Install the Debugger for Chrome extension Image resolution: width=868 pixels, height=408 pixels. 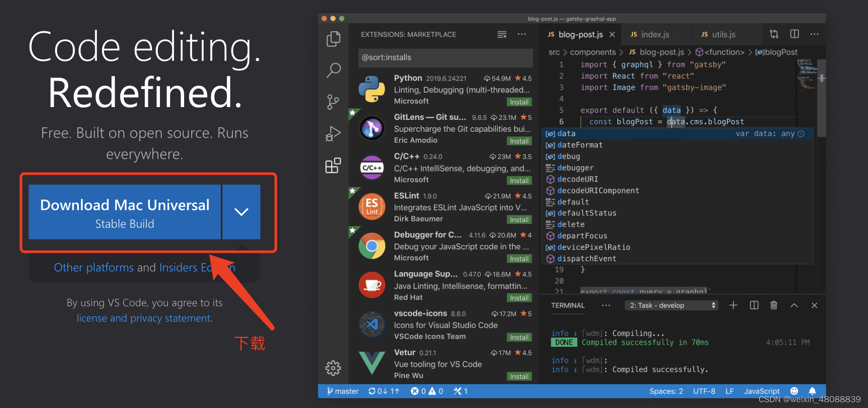(x=519, y=259)
